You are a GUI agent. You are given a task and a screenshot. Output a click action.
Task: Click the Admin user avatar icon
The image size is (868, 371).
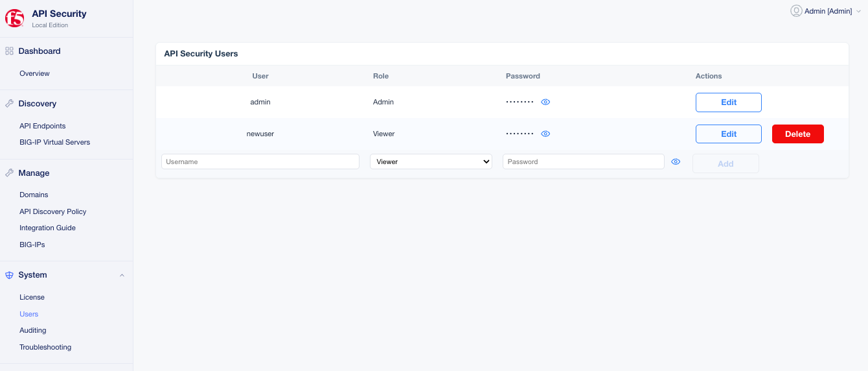[796, 11]
